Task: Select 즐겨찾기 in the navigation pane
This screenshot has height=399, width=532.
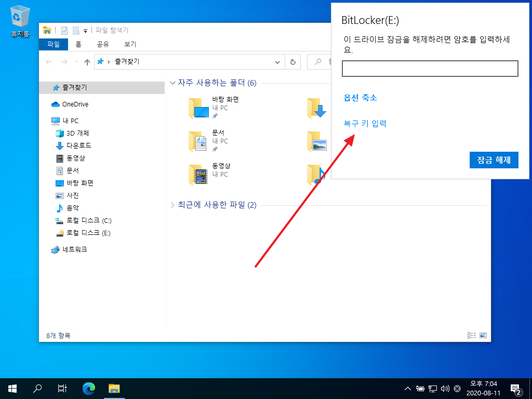Action: (102, 87)
